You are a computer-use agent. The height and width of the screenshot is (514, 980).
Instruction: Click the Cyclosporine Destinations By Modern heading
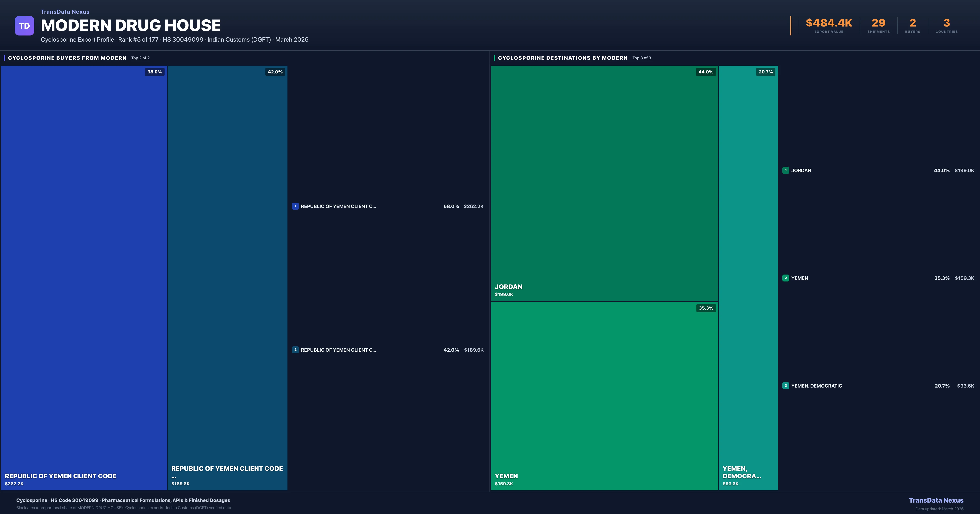[x=563, y=58]
